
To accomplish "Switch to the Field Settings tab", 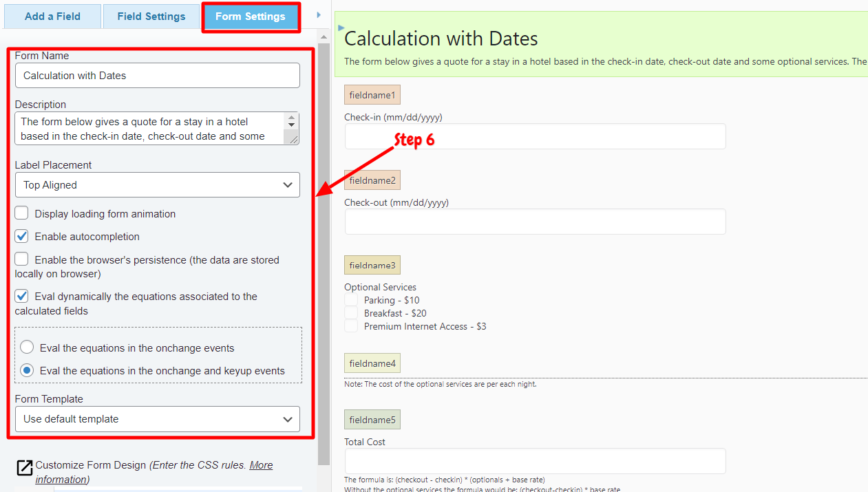I will point(151,17).
